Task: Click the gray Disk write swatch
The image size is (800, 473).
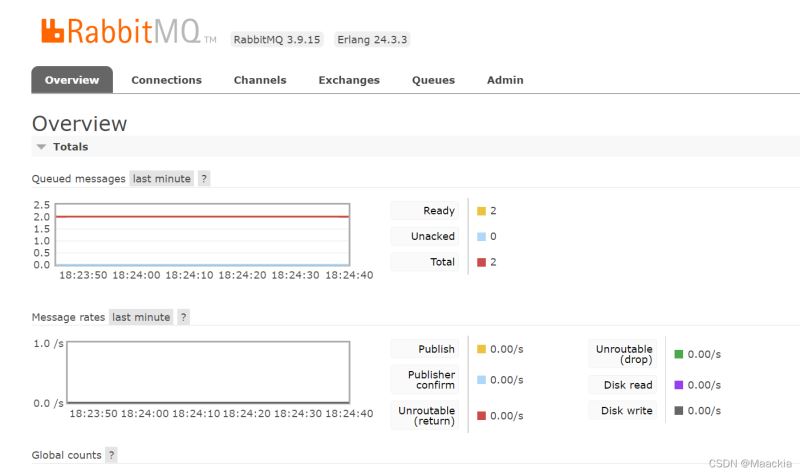Action: pyautogui.click(x=679, y=410)
